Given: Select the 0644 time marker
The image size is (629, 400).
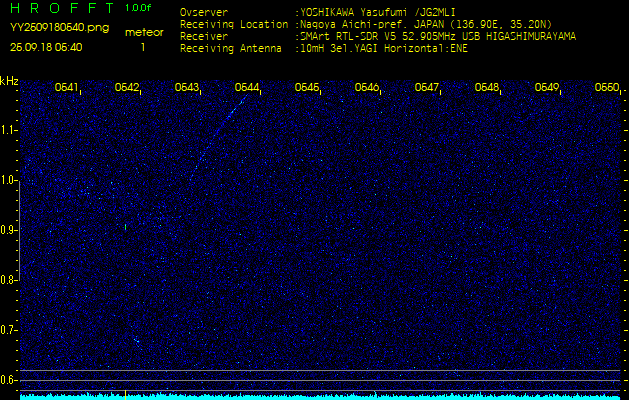Looking at the screenshot, I should (x=247, y=88).
